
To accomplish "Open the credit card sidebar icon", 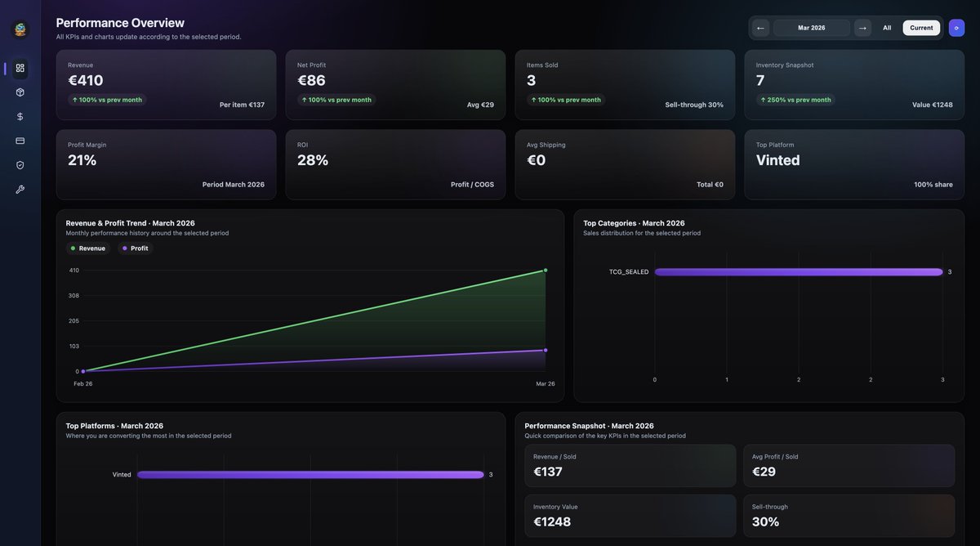I will click(20, 141).
